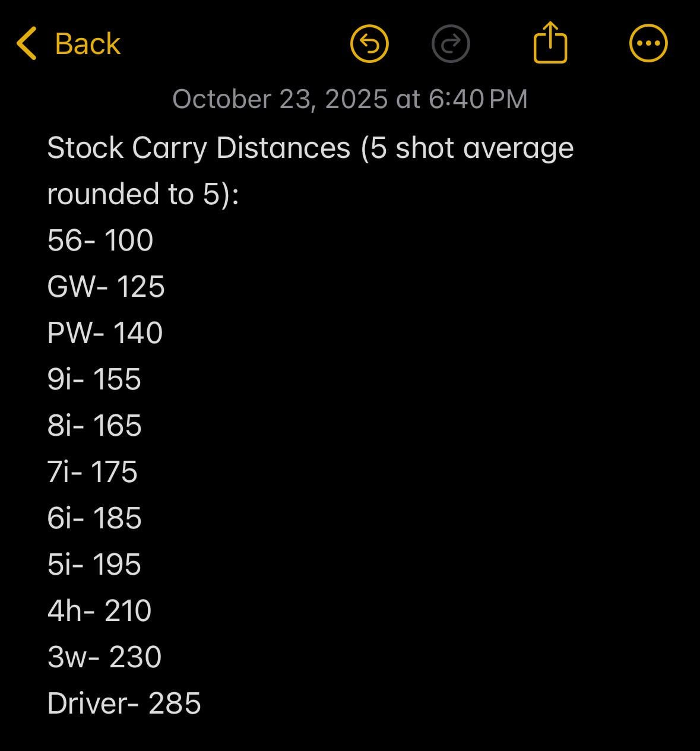The image size is (700, 751).
Task: Place cursor on the '4h- 210' line
Action: 99,611
